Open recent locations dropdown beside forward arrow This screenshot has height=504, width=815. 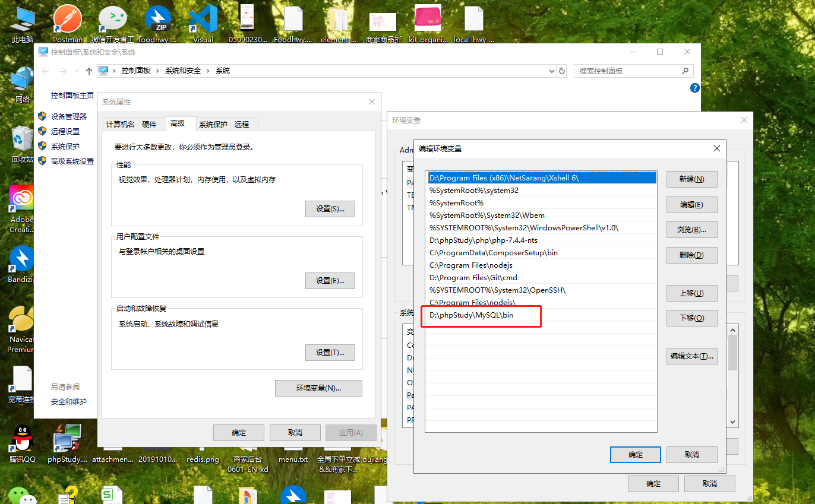pos(76,71)
